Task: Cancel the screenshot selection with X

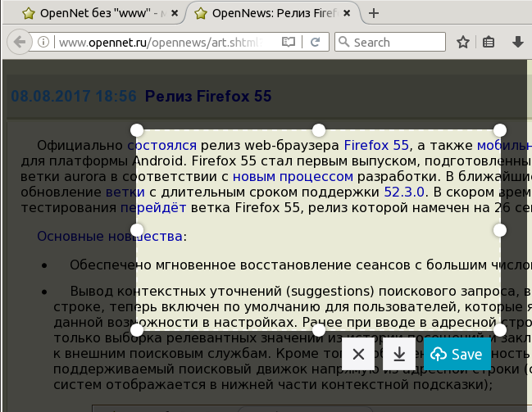Action: tap(358, 354)
